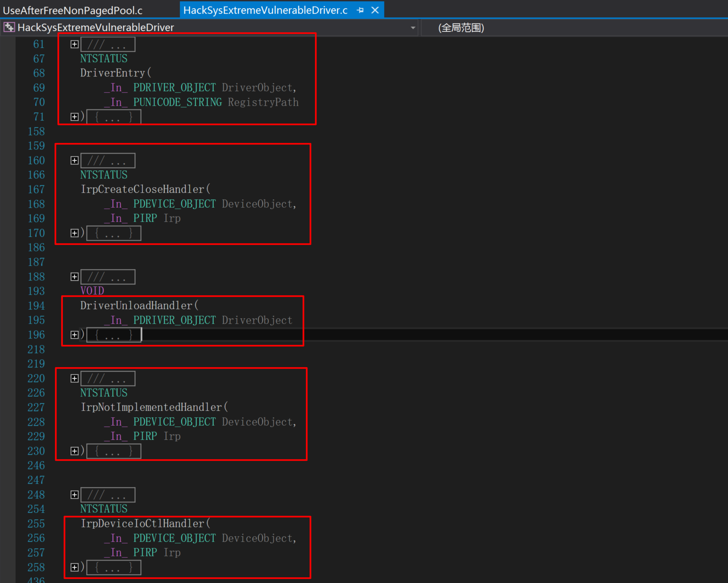Click the collapsed '{ ... }' block on line 71
This screenshot has width=728, height=583.
pyautogui.click(x=114, y=117)
